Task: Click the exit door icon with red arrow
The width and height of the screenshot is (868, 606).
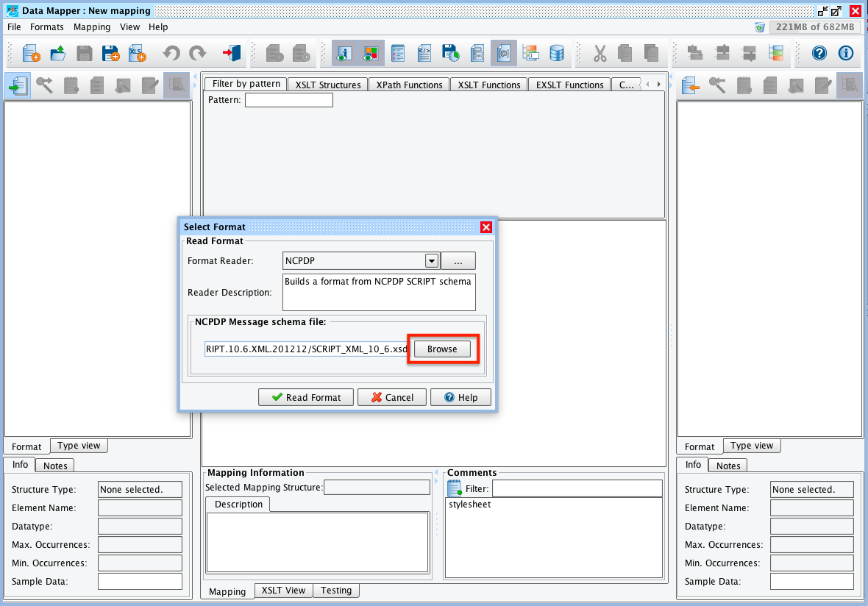Action: click(232, 53)
